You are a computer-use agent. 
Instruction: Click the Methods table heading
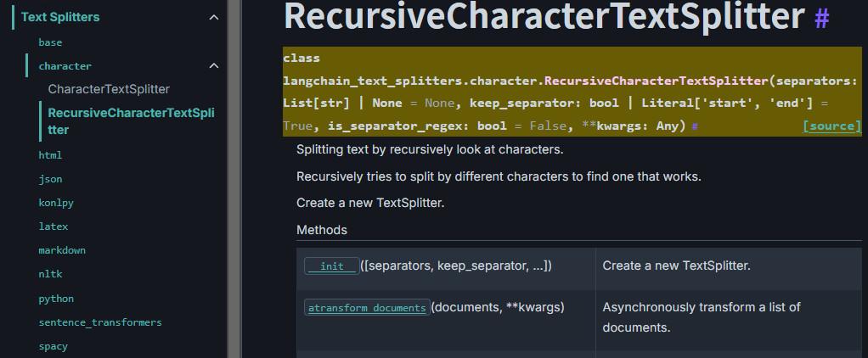point(322,230)
